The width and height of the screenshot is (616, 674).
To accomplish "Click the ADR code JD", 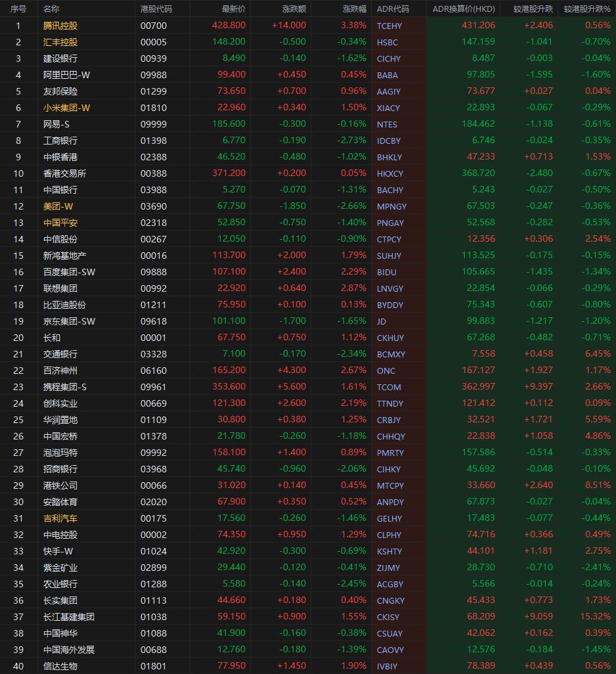I will click(x=381, y=321).
